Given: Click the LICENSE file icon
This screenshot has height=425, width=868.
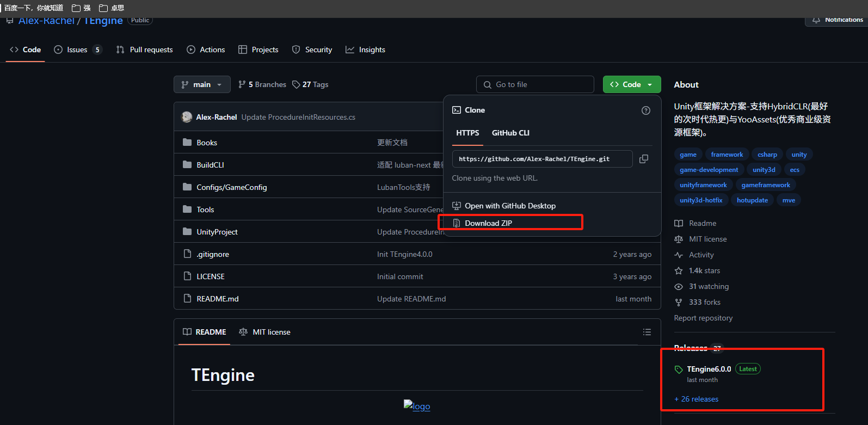Looking at the screenshot, I should pos(187,276).
